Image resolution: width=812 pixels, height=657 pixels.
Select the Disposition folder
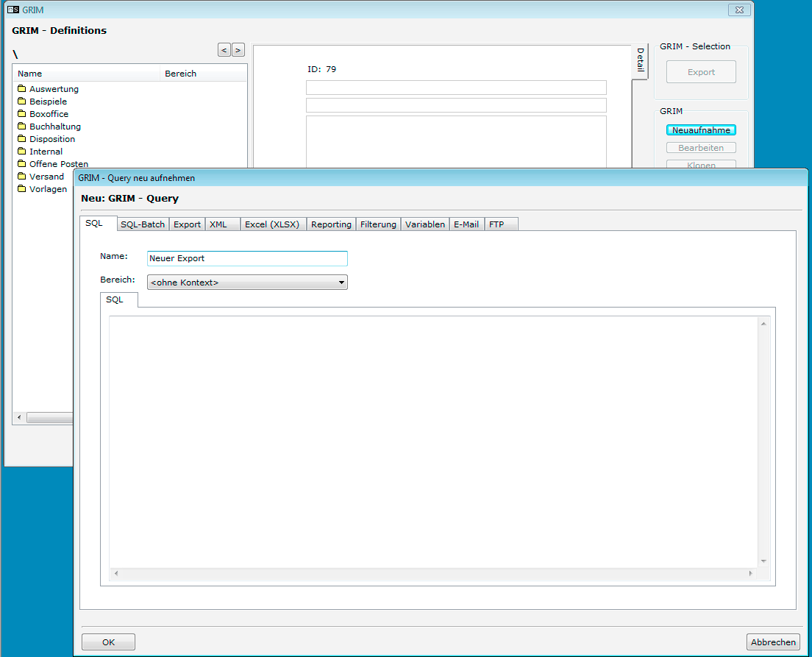[x=51, y=139]
